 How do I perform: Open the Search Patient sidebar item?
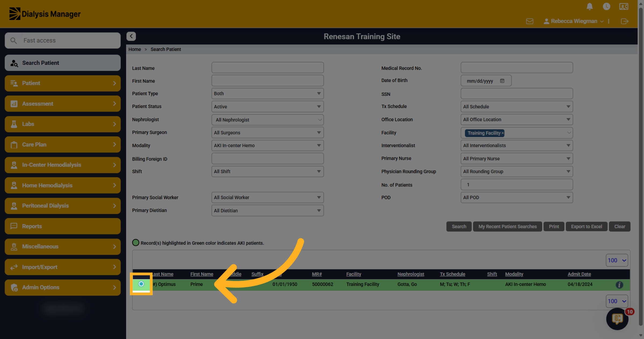click(63, 63)
